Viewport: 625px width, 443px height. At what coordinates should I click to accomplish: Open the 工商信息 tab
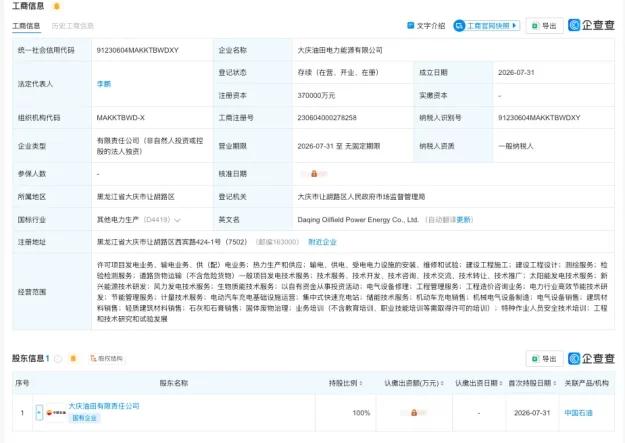point(26,26)
